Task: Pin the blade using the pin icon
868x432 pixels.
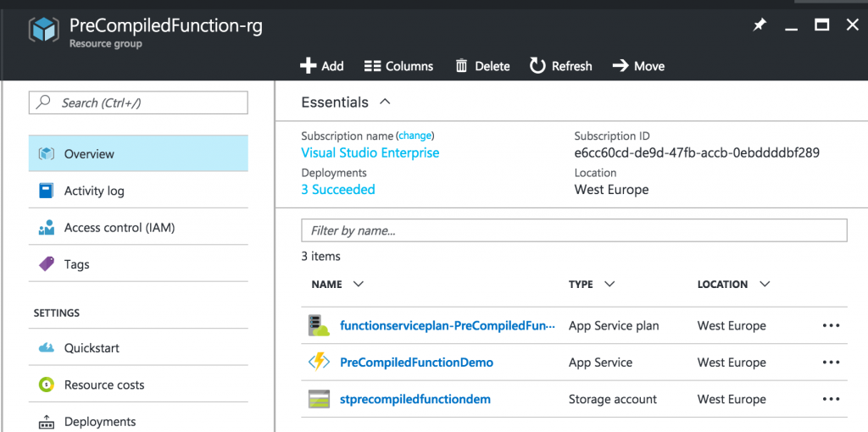Action: tap(759, 25)
